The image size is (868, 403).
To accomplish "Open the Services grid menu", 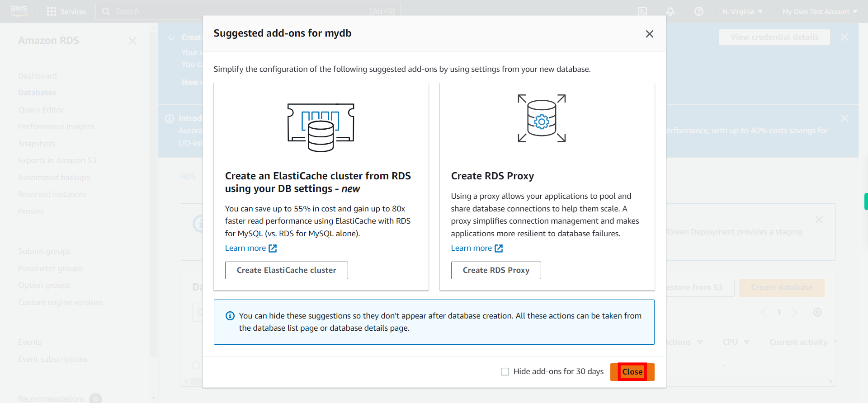I will pyautogui.click(x=66, y=11).
